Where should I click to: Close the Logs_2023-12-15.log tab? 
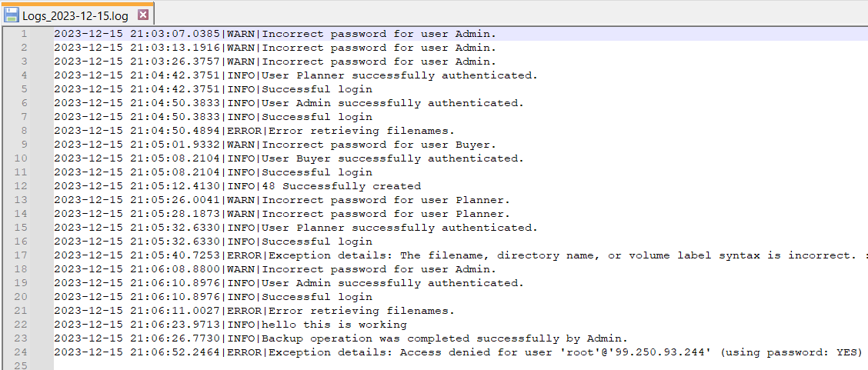(x=143, y=15)
